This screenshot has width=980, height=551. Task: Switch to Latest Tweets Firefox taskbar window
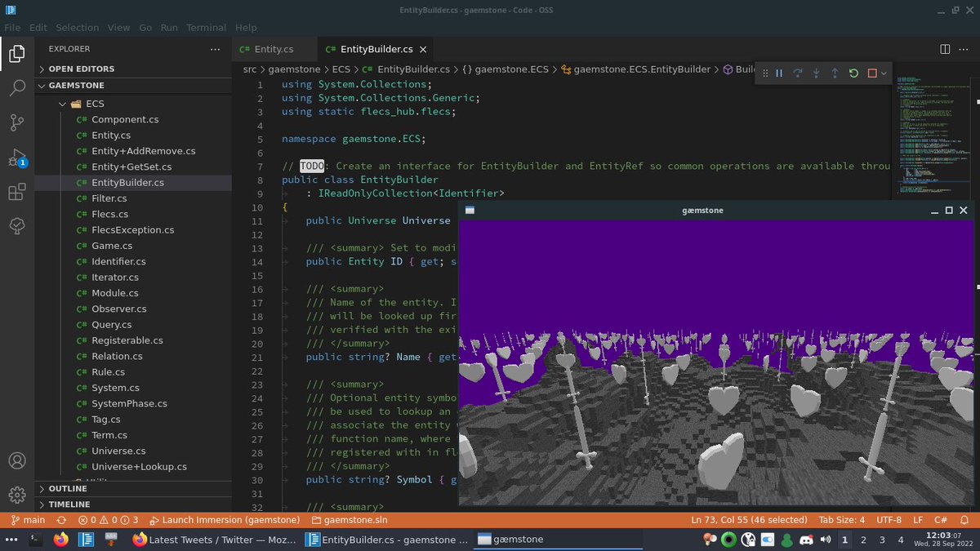point(215,540)
